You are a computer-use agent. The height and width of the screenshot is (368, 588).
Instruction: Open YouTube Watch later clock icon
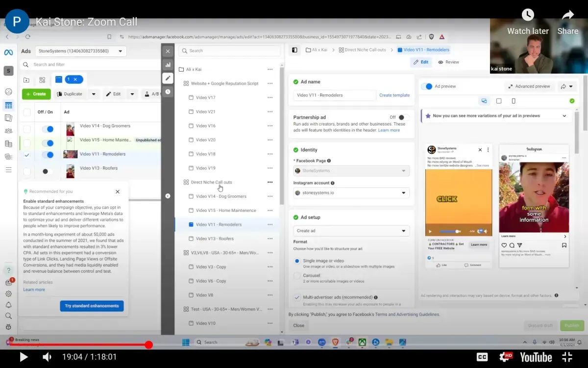[x=528, y=15]
